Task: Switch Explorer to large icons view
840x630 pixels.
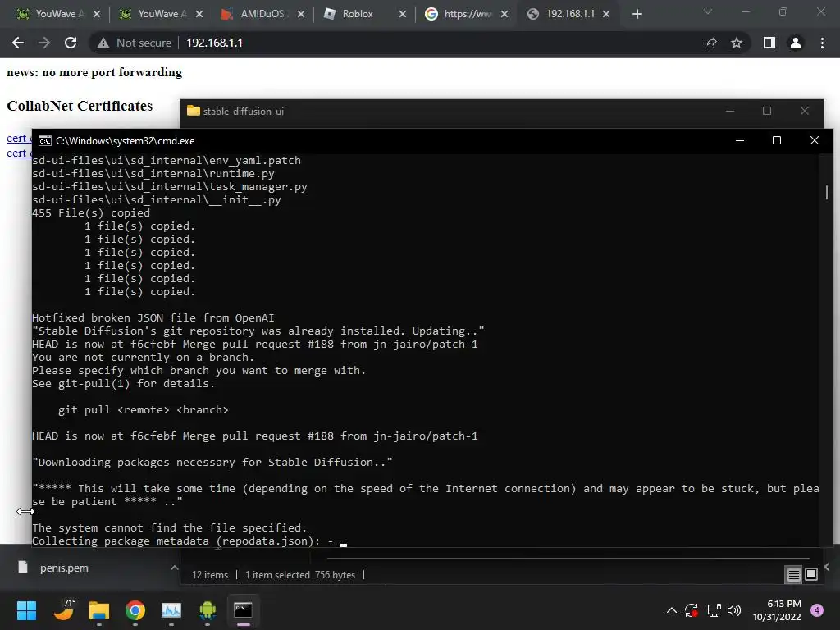Action: coord(811,575)
